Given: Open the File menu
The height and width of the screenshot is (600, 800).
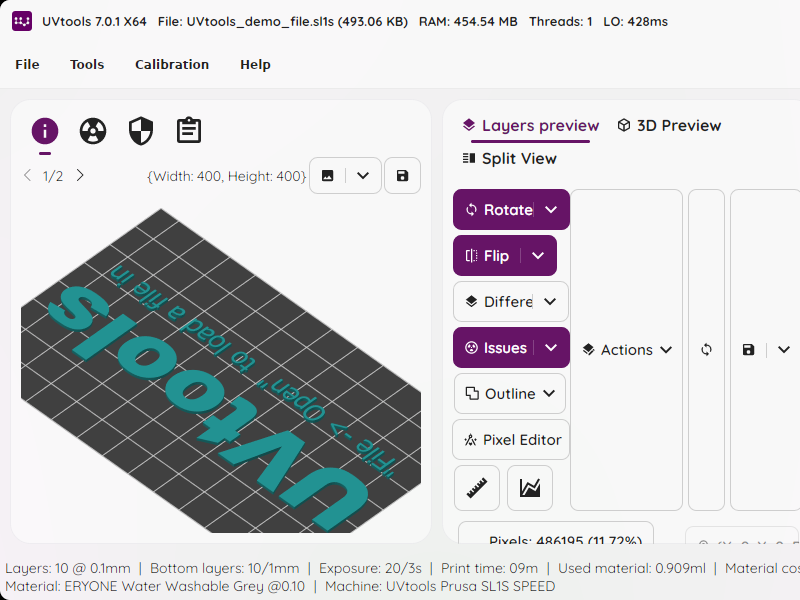Looking at the screenshot, I should click(x=27, y=64).
